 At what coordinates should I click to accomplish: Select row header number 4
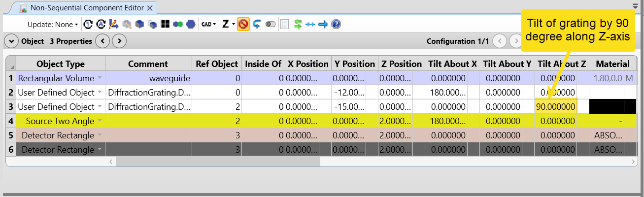point(11,121)
